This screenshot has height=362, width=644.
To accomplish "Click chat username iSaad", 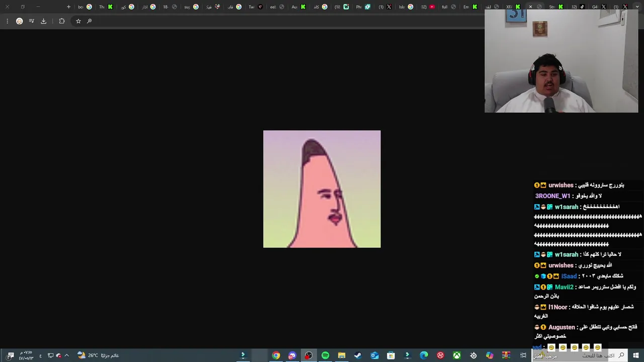I will pyautogui.click(x=569, y=276).
